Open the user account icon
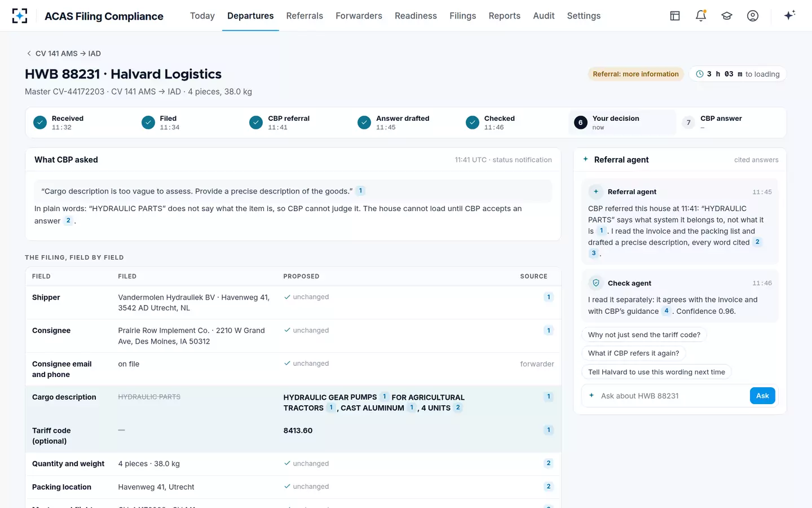812x508 pixels. [x=753, y=16]
